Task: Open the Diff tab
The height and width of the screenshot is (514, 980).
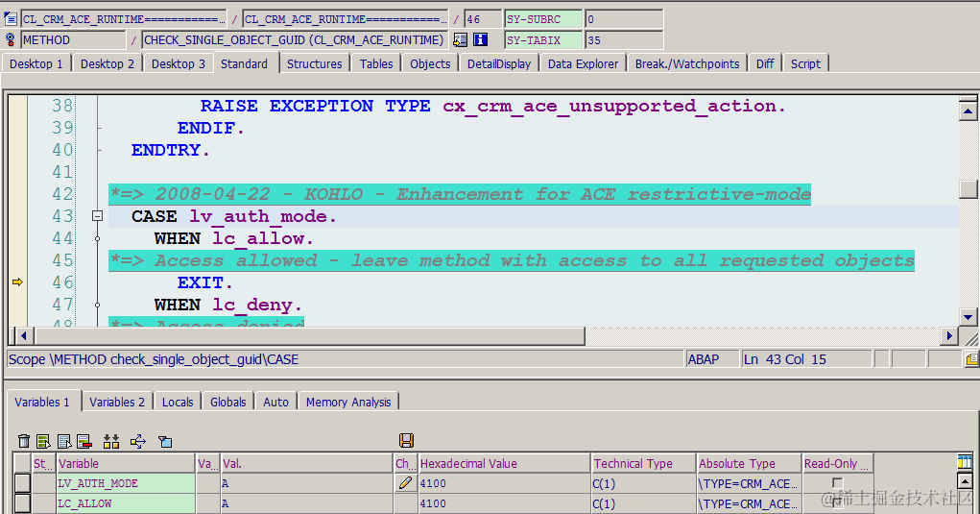Action: (765, 63)
